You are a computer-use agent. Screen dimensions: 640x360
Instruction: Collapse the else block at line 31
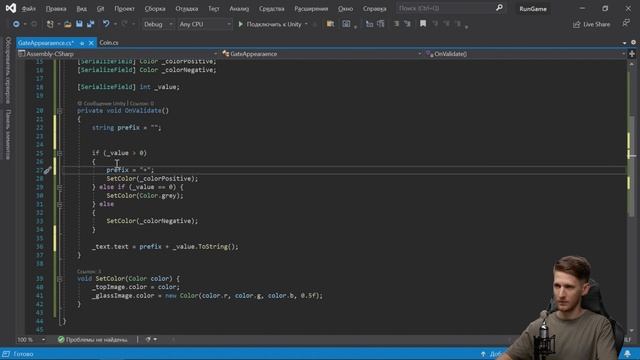60,204
